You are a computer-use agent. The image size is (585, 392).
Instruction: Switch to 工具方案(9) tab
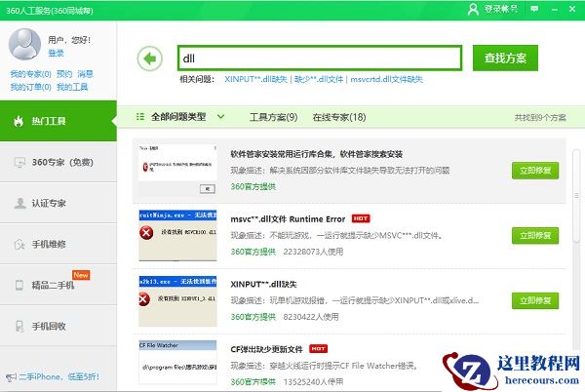coord(273,117)
